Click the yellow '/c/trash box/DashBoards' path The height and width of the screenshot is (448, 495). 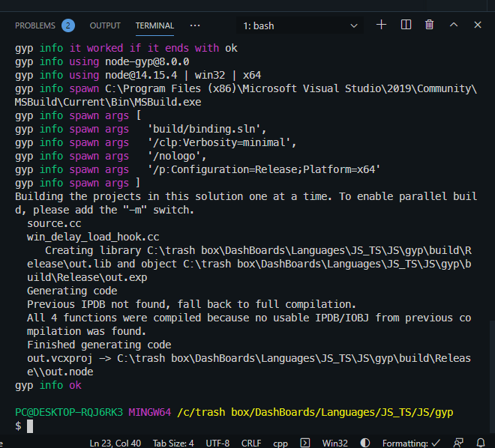(x=315, y=412)
